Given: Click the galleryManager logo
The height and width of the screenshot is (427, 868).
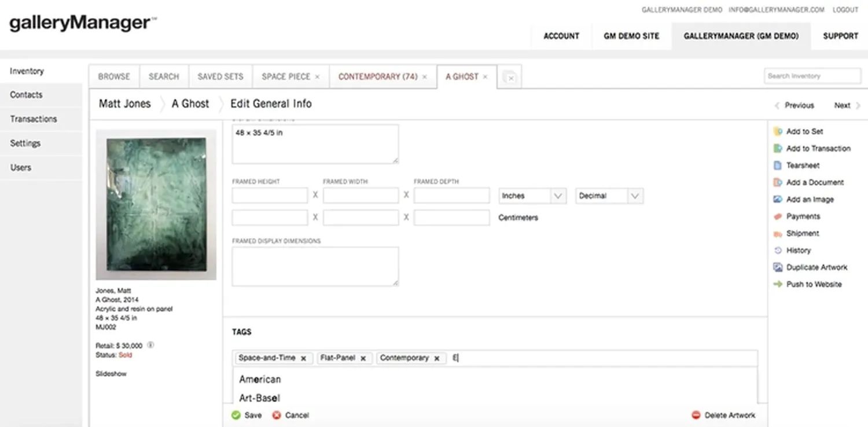Looking at the screenshot, I should click(x=83, y=24).
